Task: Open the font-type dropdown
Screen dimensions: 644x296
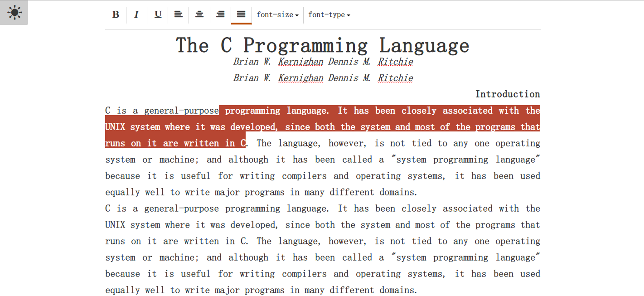Action: (x=329, y=15)
